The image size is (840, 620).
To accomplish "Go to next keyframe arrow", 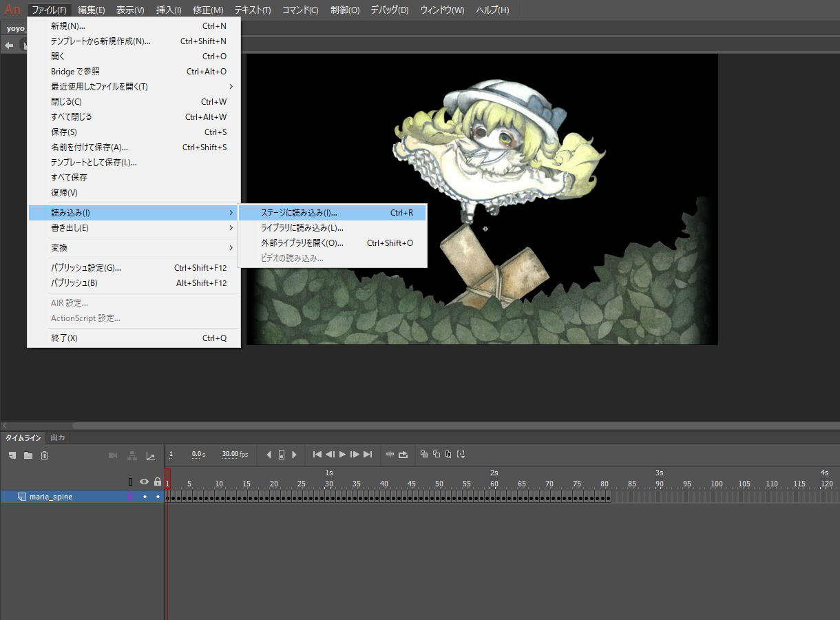I will pyautogui.click(x=294, y=455).
